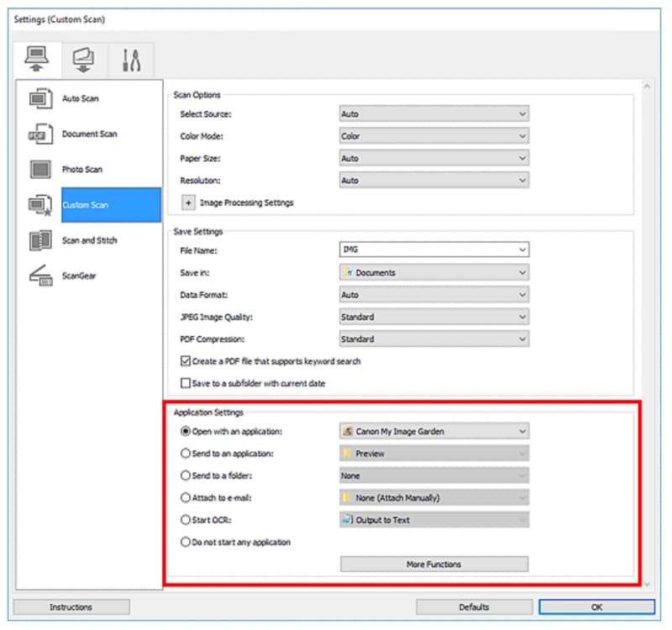The width and height of the screenshot is (672, 630).
Task: Select Do not start any application
Action: coord(185,542)
